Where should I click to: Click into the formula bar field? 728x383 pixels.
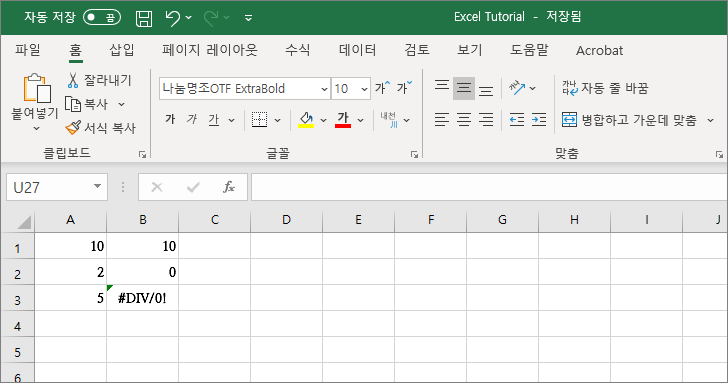[x=489, y=187]
